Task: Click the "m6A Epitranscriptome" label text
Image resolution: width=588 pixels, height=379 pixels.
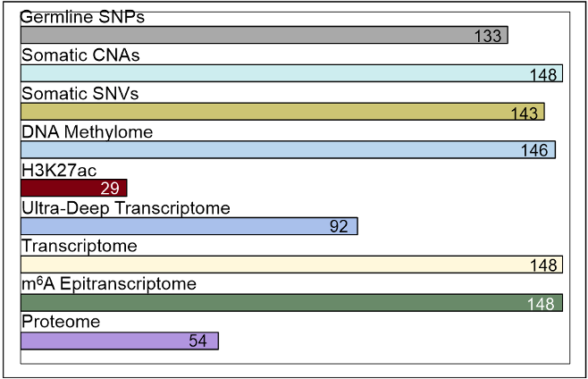Action: click(108, 284)
